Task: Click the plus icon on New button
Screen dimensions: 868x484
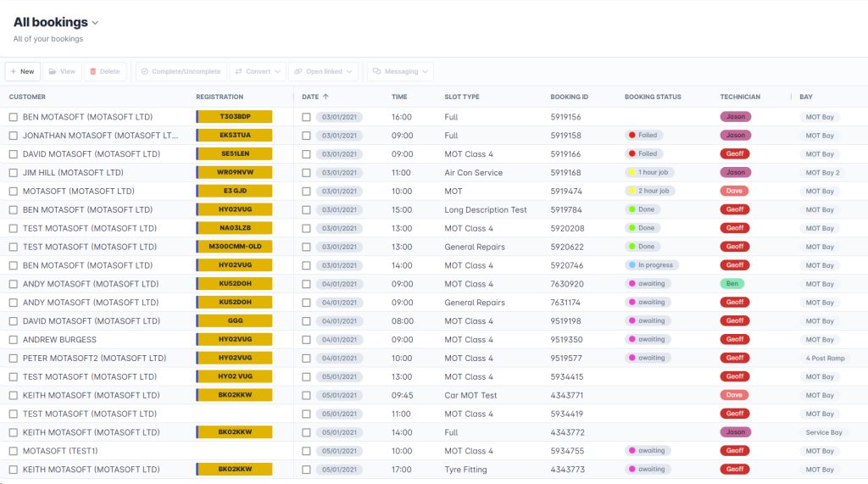Action: pyautogui.click(x=14, y=72)
